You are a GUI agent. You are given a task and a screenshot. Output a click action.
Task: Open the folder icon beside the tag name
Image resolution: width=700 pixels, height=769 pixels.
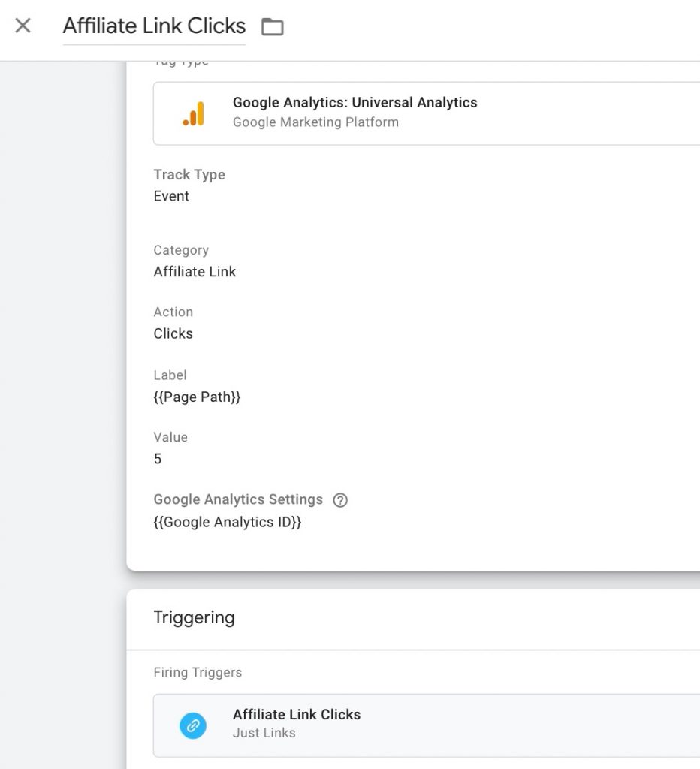tap(272, 26)
